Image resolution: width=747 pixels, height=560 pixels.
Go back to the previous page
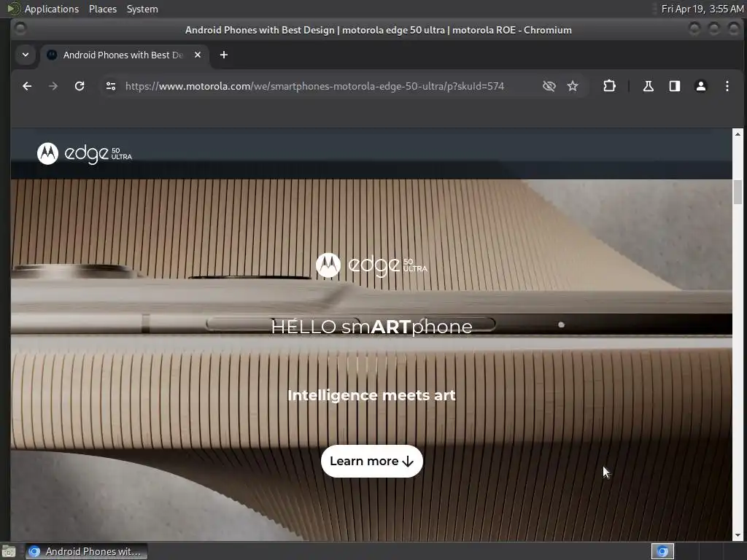coord(27,86)
